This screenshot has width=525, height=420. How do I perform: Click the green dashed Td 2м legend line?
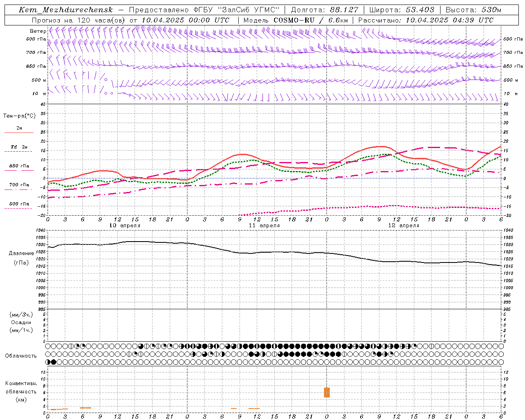pyautogui.click(x=18, y=151)
